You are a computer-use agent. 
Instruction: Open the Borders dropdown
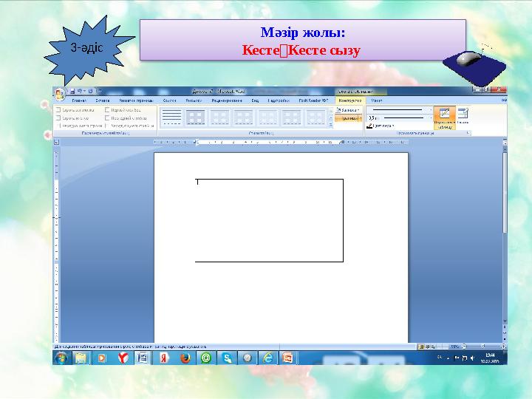click(349, 118)
